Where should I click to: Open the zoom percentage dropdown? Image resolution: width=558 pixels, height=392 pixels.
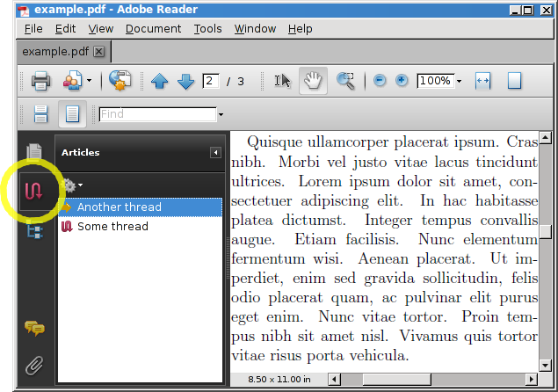[459, 82]
